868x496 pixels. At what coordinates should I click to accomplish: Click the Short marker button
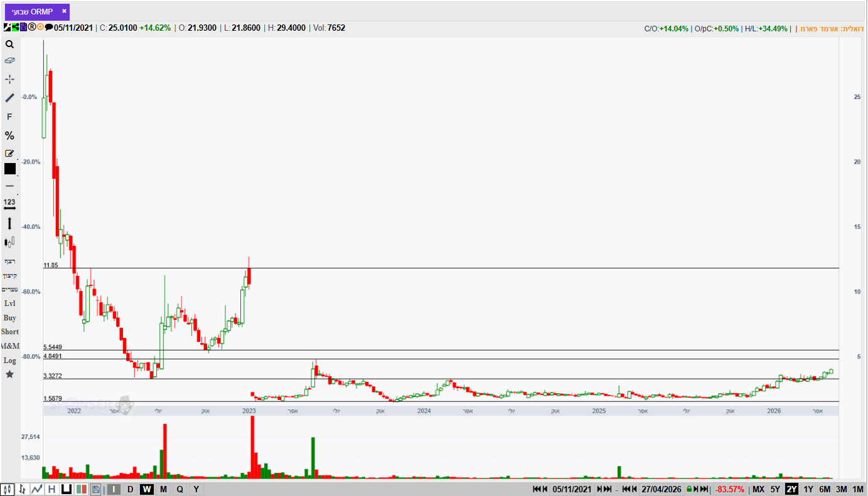[x=9, y=332]
